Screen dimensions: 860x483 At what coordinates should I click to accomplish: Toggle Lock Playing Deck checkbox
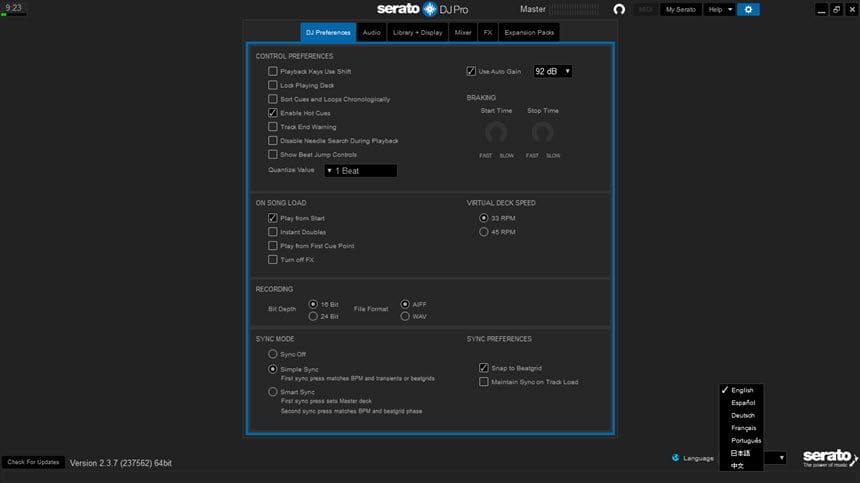point(273,85)
